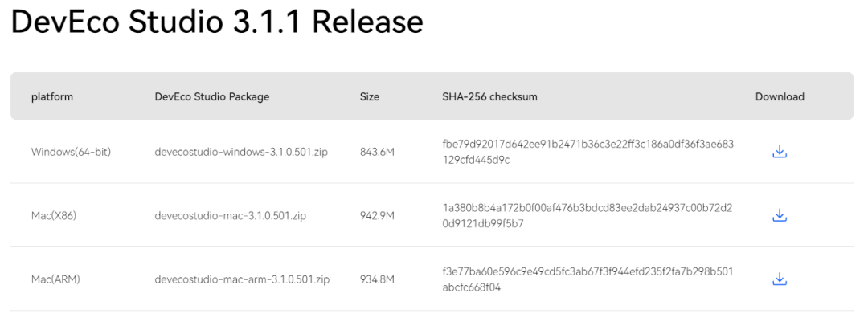The image size is (868, 330).
Task: Download the Mac(ARM) package
Action: pos(779,279)
